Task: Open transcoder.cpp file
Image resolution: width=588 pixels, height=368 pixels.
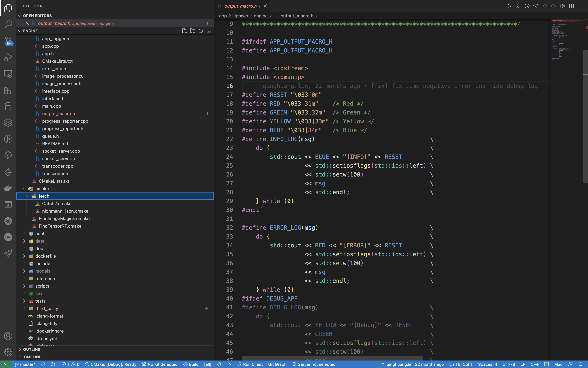Action: [x=115, y=166]
